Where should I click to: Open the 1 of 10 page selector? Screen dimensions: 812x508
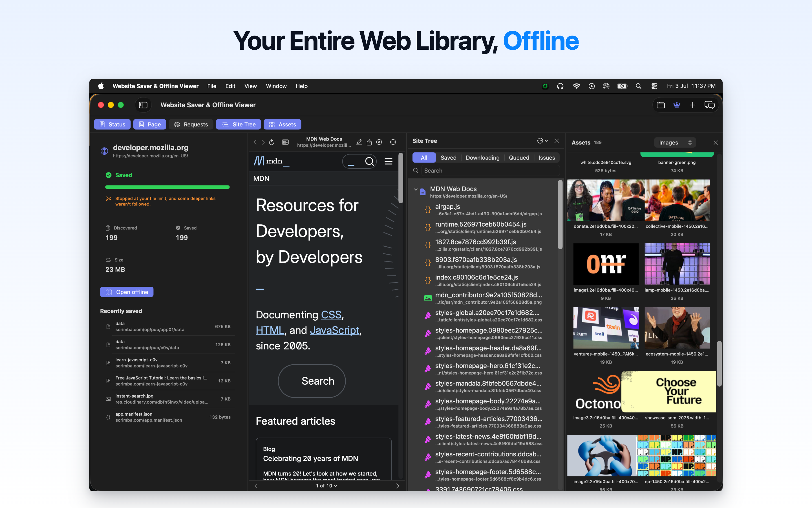pos(326,486)
